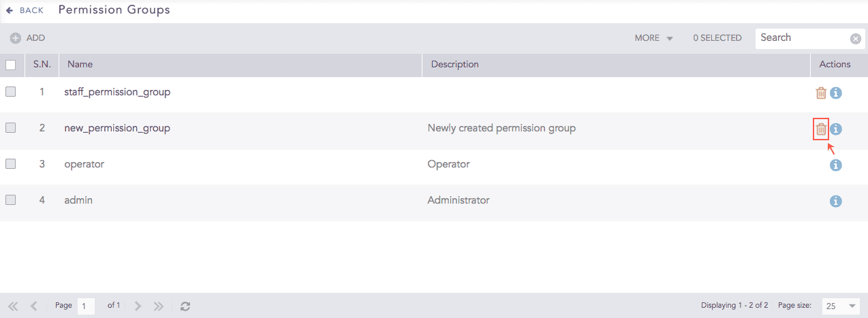This screenshot has width=868, height=318.
Task: Expand the MORE dropdown menu
Action: pos(653,38)
